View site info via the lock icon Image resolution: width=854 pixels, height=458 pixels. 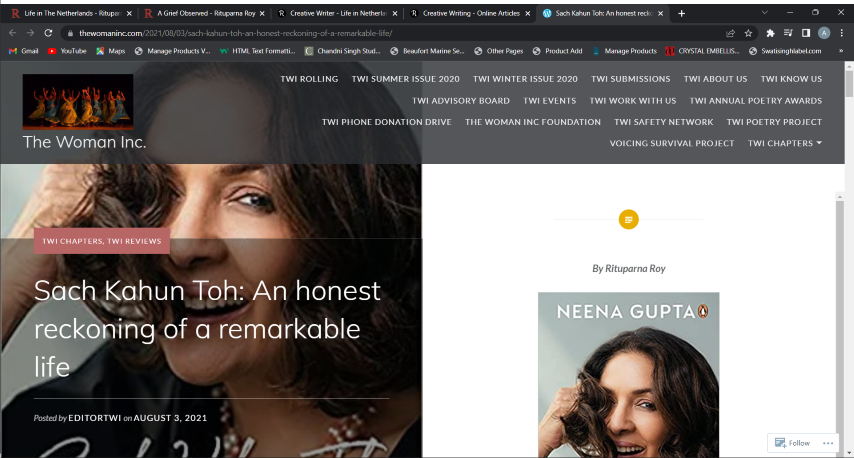tap(70, 33)
